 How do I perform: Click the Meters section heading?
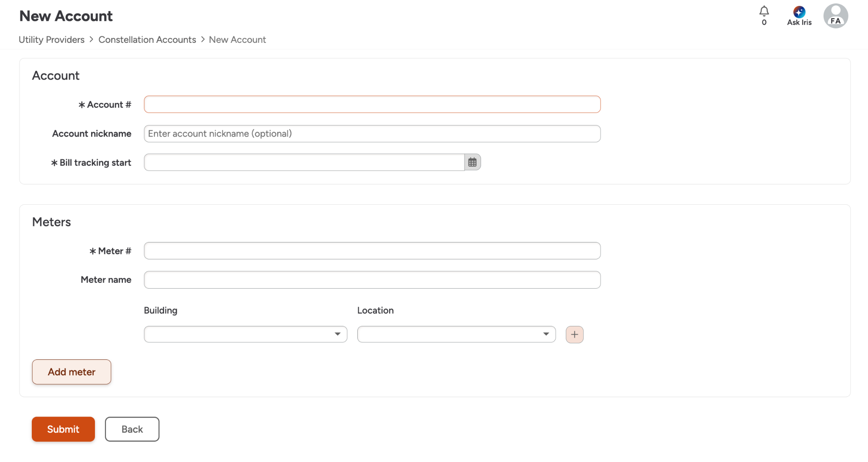pyautogui.click(x=51, y=222)
